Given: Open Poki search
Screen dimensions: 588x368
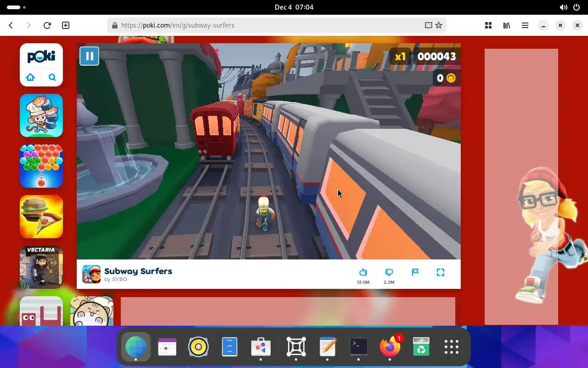Looking at the screenshot, I should (x=52, y=77).
